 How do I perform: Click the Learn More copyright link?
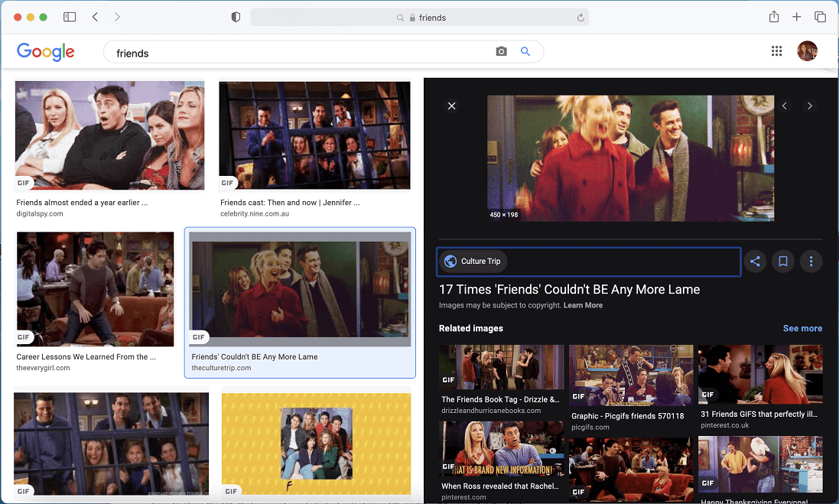coord(583,305)
